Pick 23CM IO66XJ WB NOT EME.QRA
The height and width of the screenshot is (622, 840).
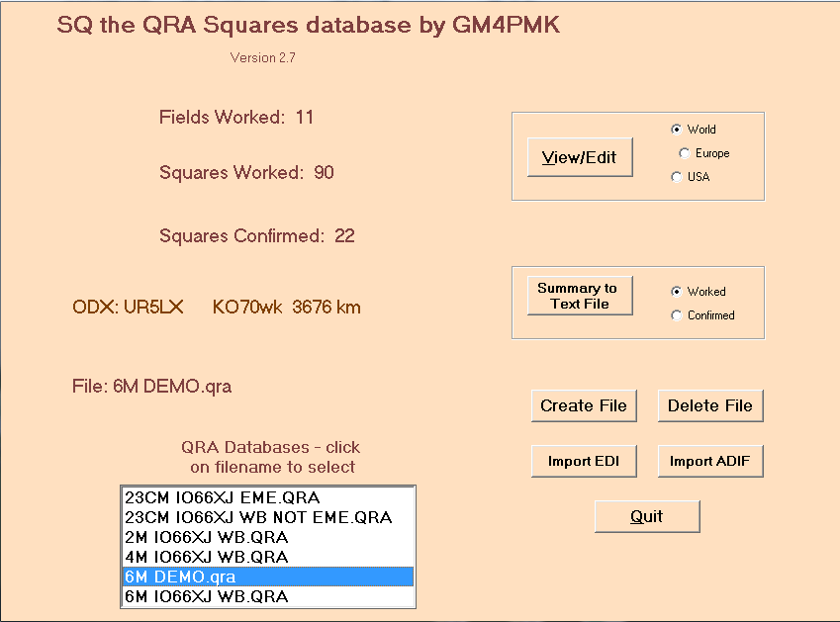pyautogui.click(x=258, y=517)
